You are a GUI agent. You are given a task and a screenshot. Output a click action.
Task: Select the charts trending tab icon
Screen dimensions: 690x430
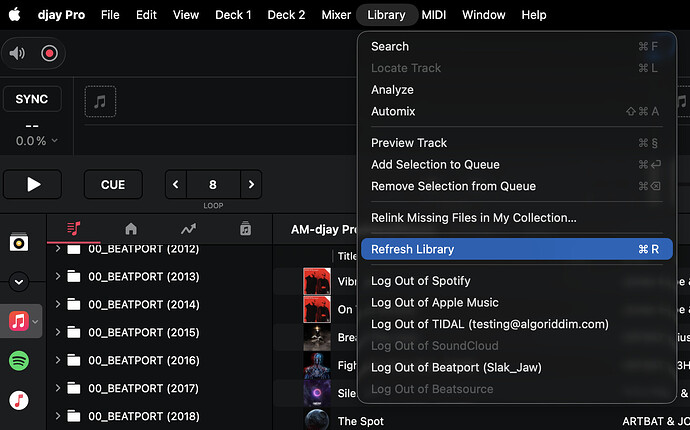(x=188, y=229)
